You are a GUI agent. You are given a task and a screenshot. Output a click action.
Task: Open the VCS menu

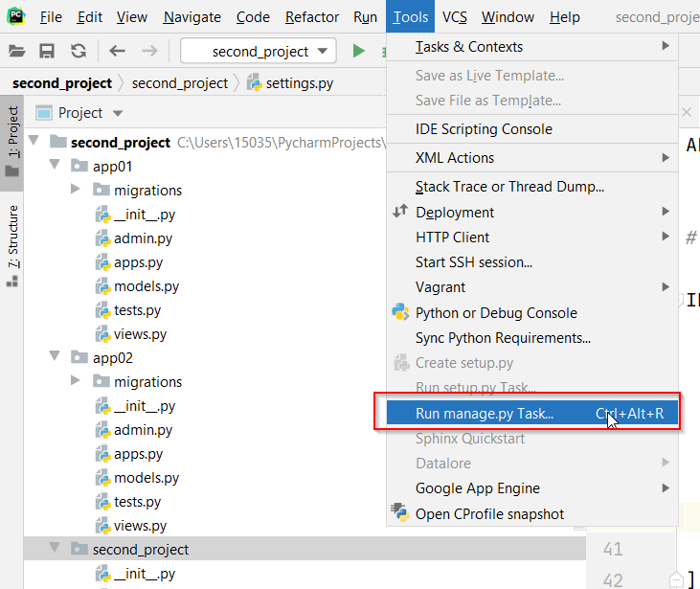click(x=455, y=17)
